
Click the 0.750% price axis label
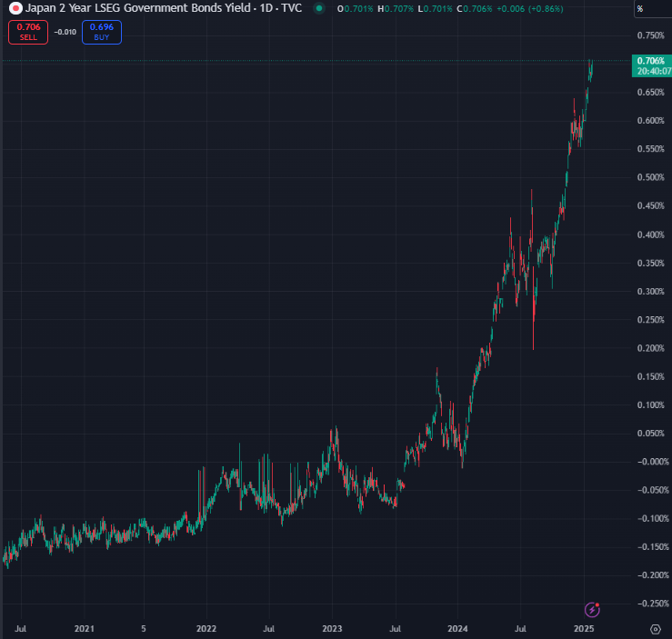(650, 35)
